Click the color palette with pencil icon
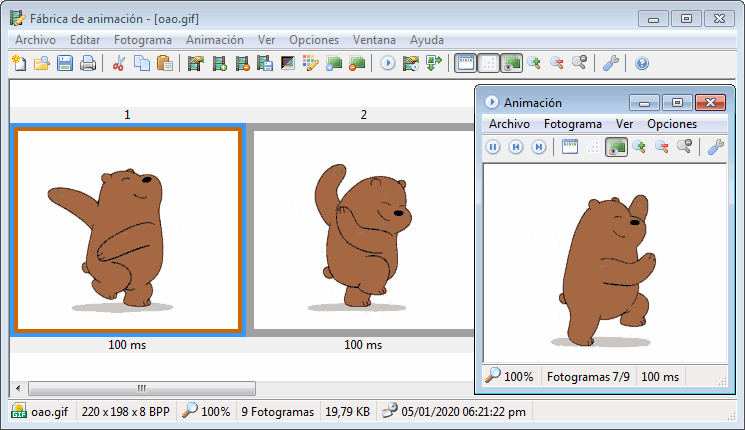The height and width of the screenshot is (430, 745). (311, 63)
